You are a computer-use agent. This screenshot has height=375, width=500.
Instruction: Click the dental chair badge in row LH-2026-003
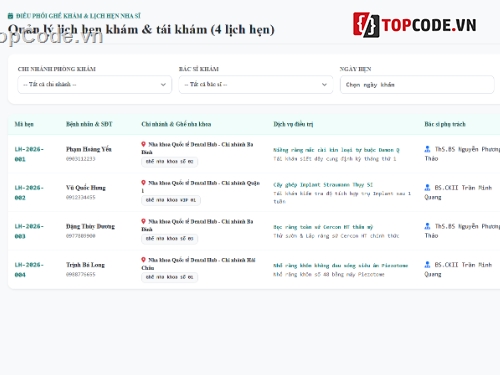coord(169,239)
